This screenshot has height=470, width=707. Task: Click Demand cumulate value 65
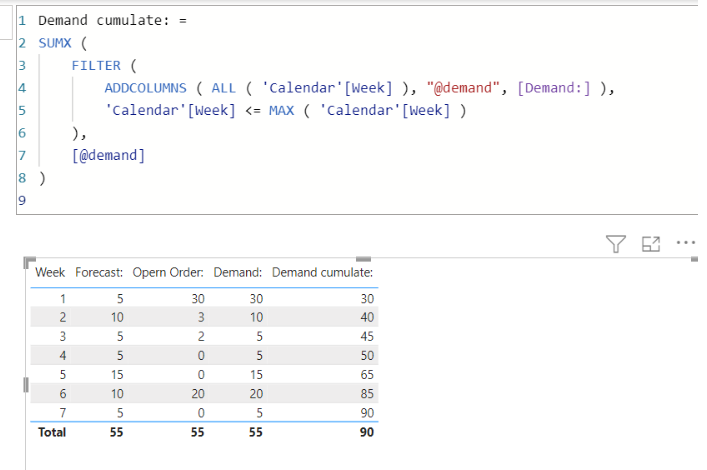(367, 374)
